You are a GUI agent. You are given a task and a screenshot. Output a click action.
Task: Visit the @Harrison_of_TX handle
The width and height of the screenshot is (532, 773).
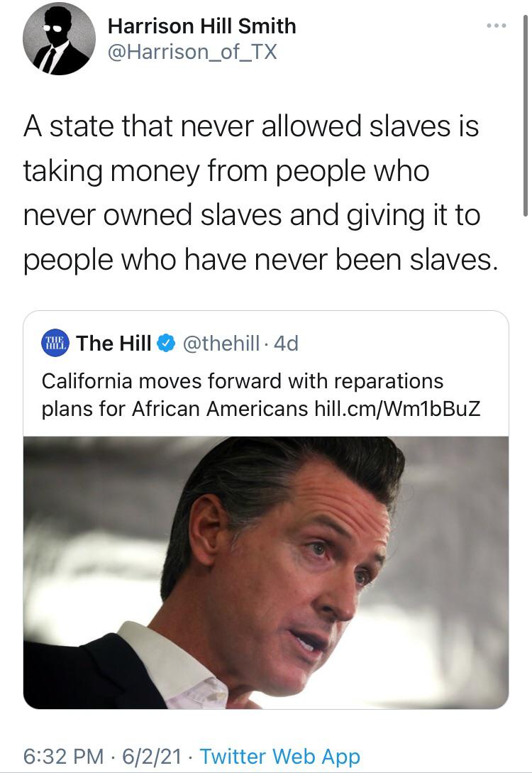[x=192, y=52]
